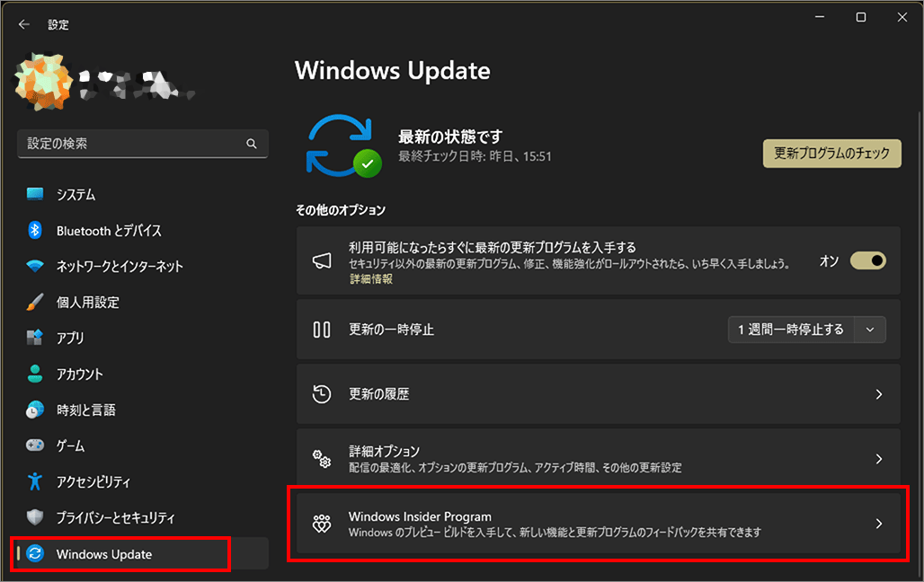The image size is (924, 582).
Task: Click 更新プログラムのチェック button
Action: (831, 154)
